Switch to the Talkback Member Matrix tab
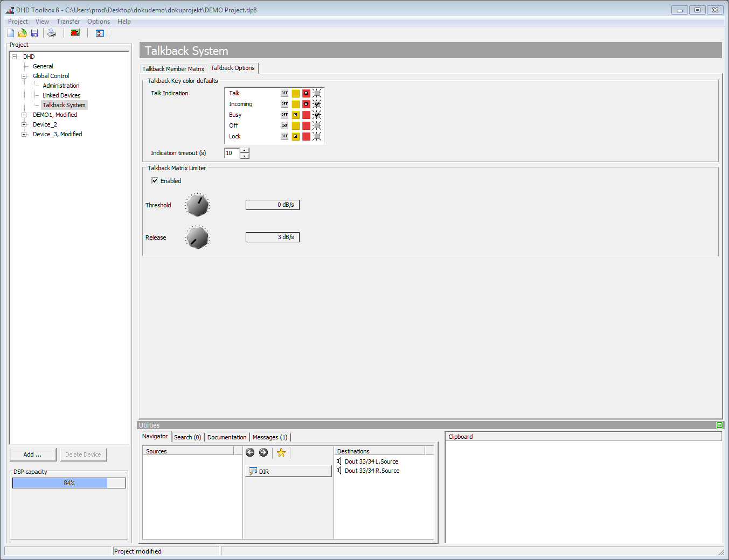This screenshot has height=560, width=729. 173,68
